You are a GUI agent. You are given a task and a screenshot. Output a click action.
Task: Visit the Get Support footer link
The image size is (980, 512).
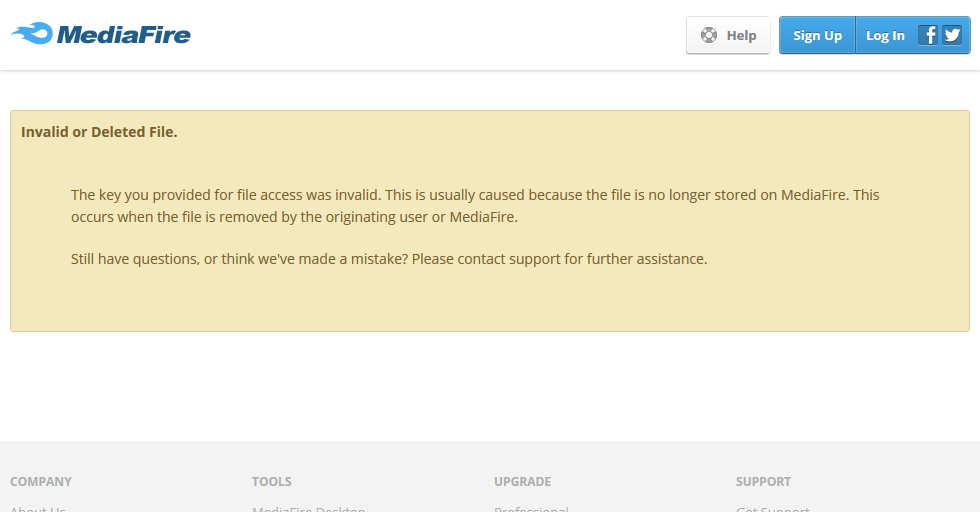point(772,508)
